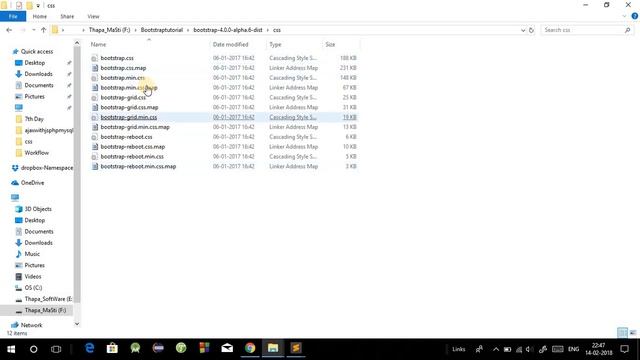Screen dimensions: 640x360
Task: Select file bootstrap-reboot.css.map
Action: tap(133, 147)
